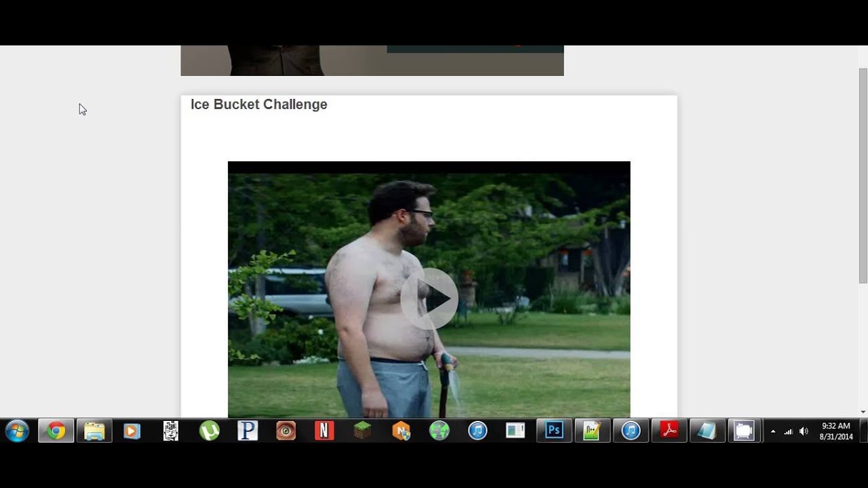Open Pandora taskbar icon
Image resolution: width=868 pixels, height=488 pixels.
[248, 431]
